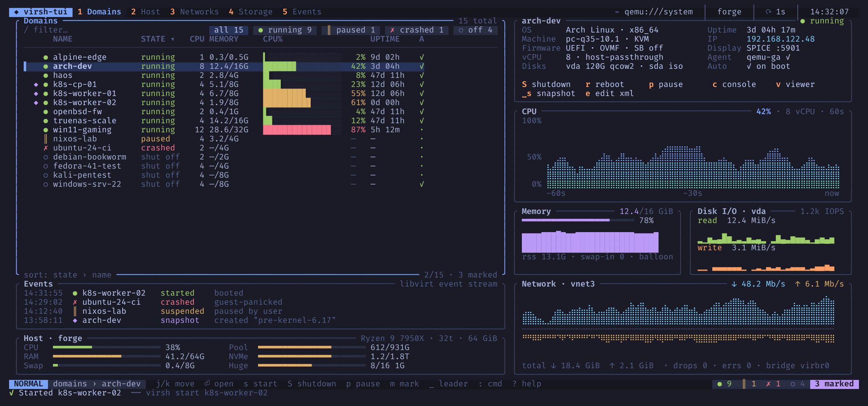Image resolution: width=868 pixels, height=406 pixels.
Task: Click the crashed x icon for ubuntu-24-ci
Action: [x=46, y=148]
